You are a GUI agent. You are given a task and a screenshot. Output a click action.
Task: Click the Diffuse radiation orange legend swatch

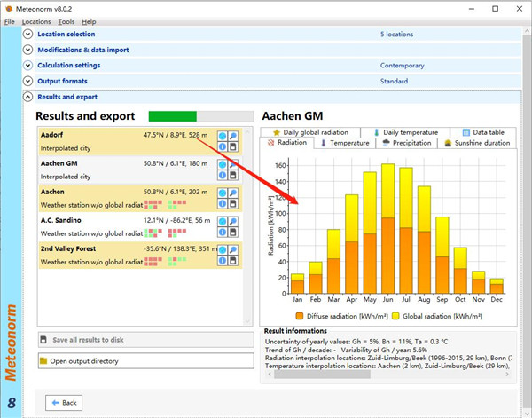click(x=301, y=315)
